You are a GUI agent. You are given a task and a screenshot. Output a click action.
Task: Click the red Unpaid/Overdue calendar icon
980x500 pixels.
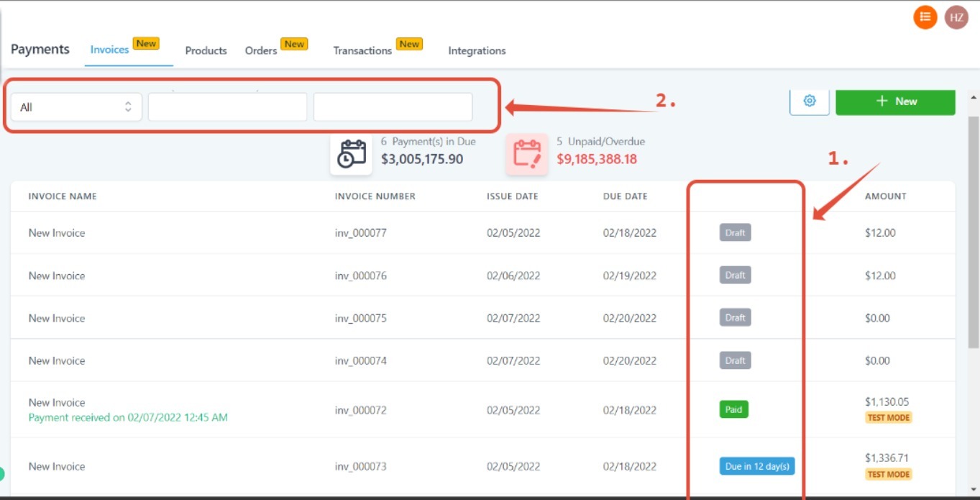pos(527,153)
